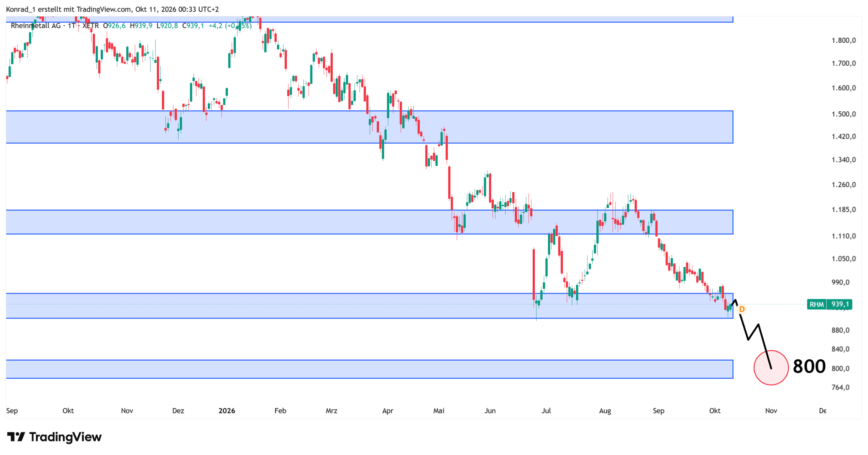Click the 1.050,0 price axis label
This screenshot has height=455, width=868.
tap(844, 259)
